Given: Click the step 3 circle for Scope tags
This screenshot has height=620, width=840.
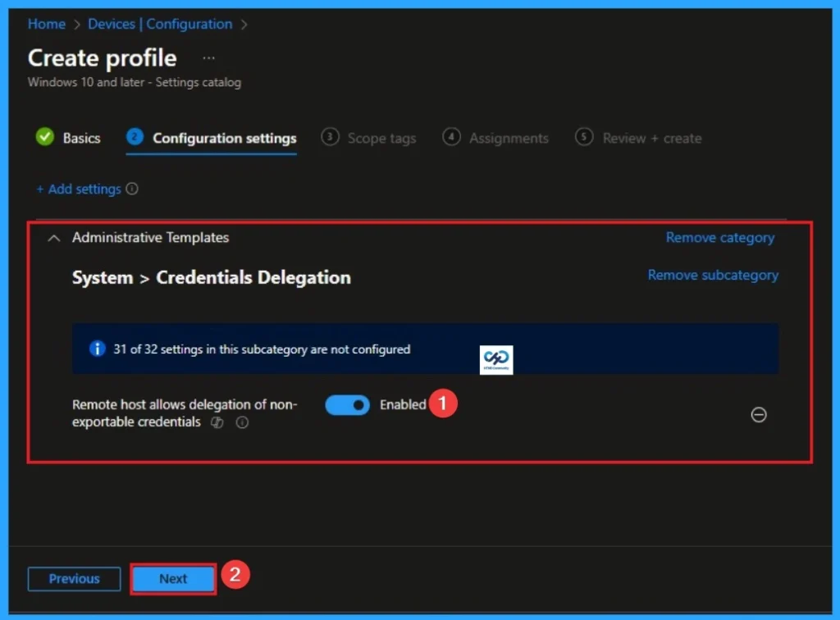Looking at the screenshot, I should [x=331, y=137].
